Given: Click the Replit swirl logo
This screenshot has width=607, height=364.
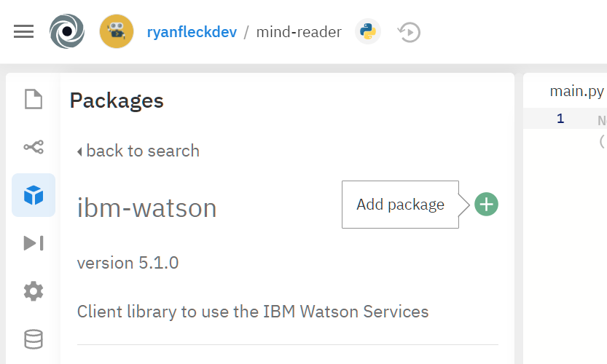Looking at the screenshot, I should pos(67,31).
